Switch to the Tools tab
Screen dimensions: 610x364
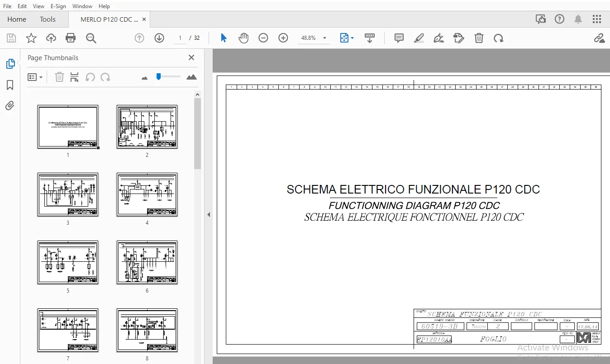coord(48,19)
